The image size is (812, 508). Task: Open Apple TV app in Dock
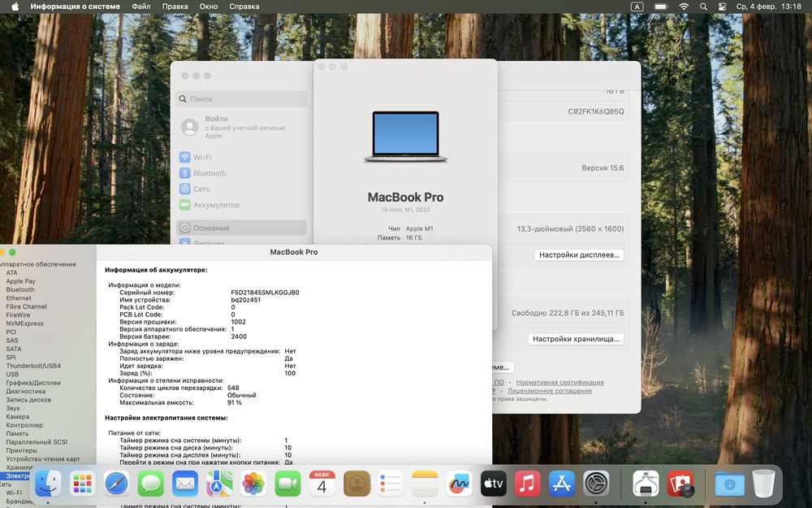[493, 484]
